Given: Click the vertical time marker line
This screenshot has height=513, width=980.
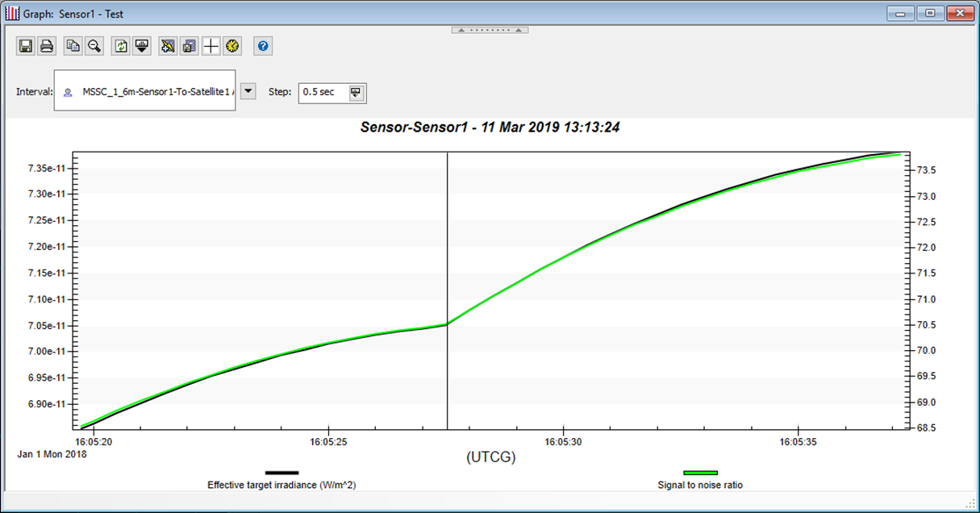Looking at the screenshot, I should click(447, 242).
